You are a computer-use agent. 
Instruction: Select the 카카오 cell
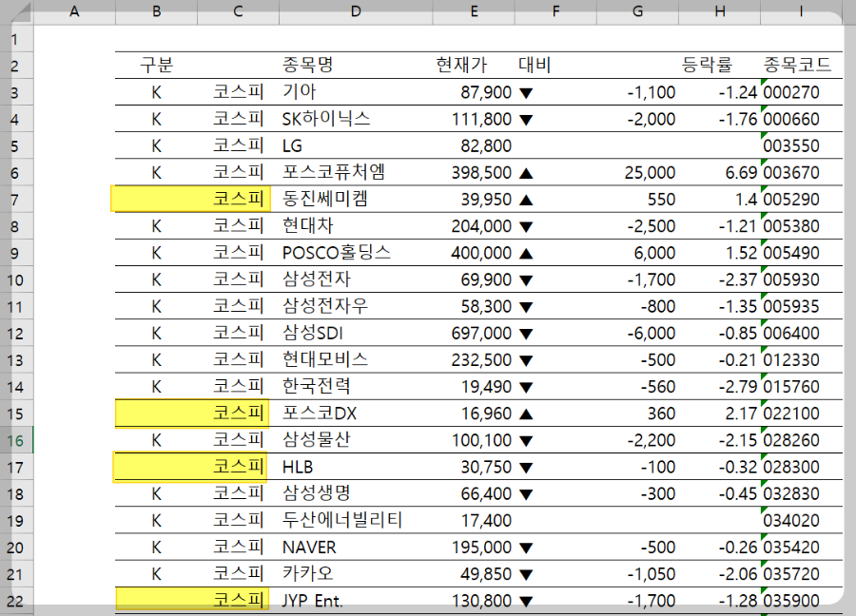356,574
